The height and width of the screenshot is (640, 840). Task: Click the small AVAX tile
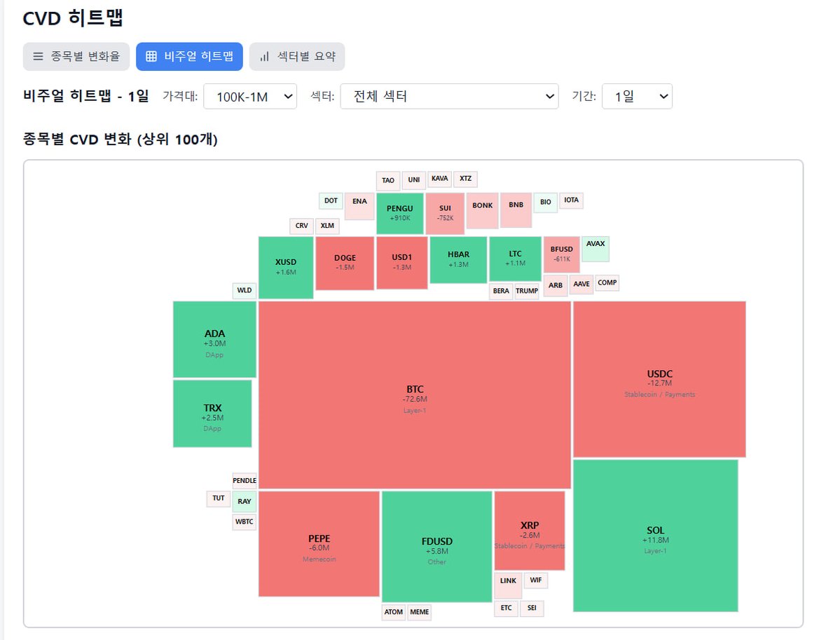[595, 249]
